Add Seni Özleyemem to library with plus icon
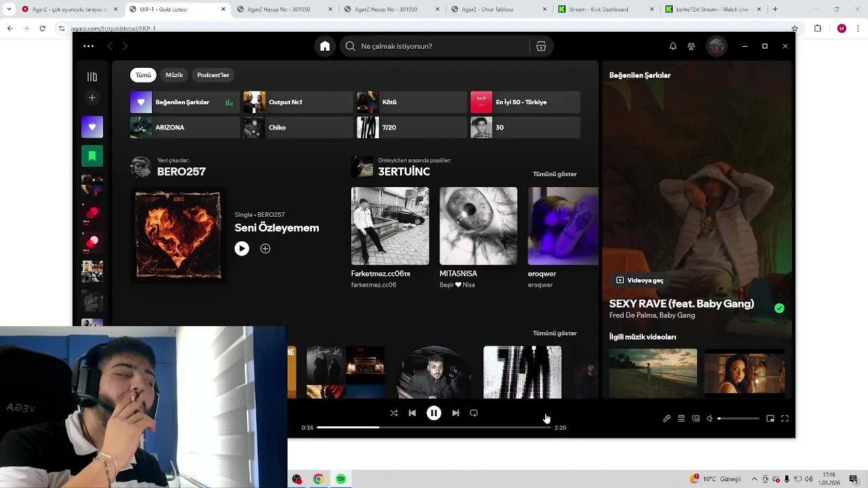Screen dimensions: 868x488 tap(265, 249)
